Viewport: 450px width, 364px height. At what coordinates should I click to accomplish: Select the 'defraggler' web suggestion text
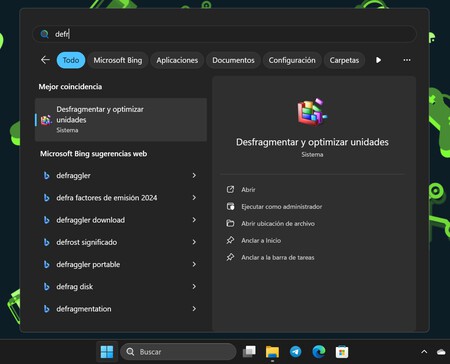click(73, 176)
